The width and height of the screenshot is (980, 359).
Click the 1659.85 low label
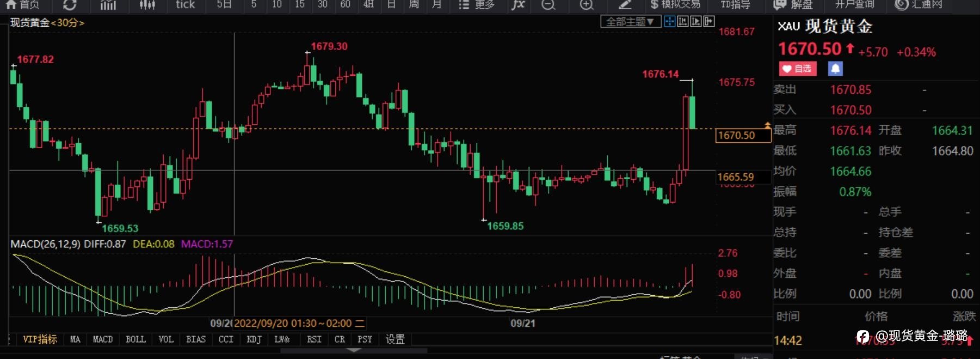coord(506,226)
